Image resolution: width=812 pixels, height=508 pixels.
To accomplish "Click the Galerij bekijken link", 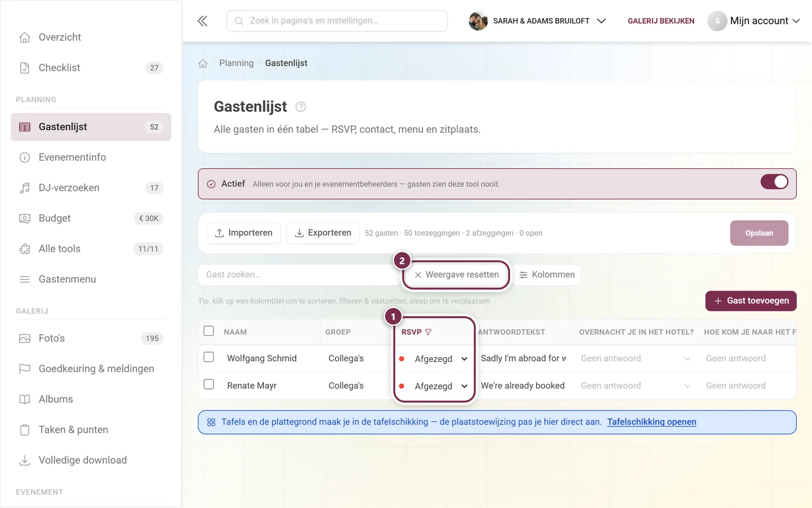I will 661,21.
